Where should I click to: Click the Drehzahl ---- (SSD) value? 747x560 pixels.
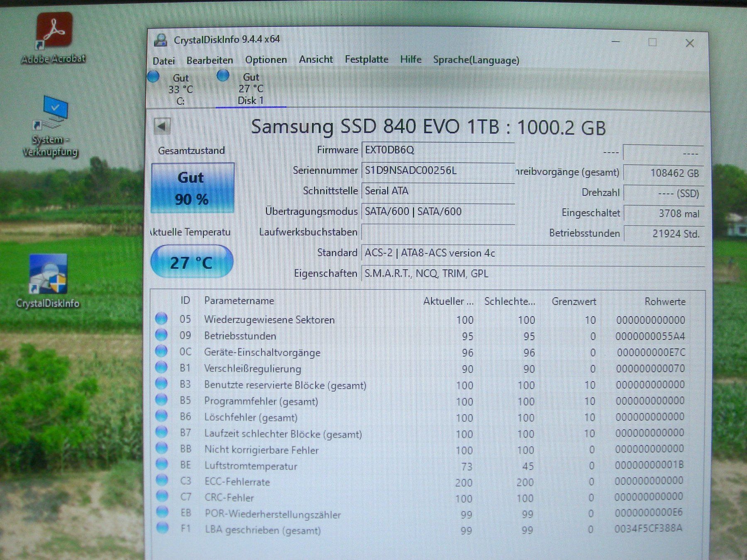[x=664, y=193]
